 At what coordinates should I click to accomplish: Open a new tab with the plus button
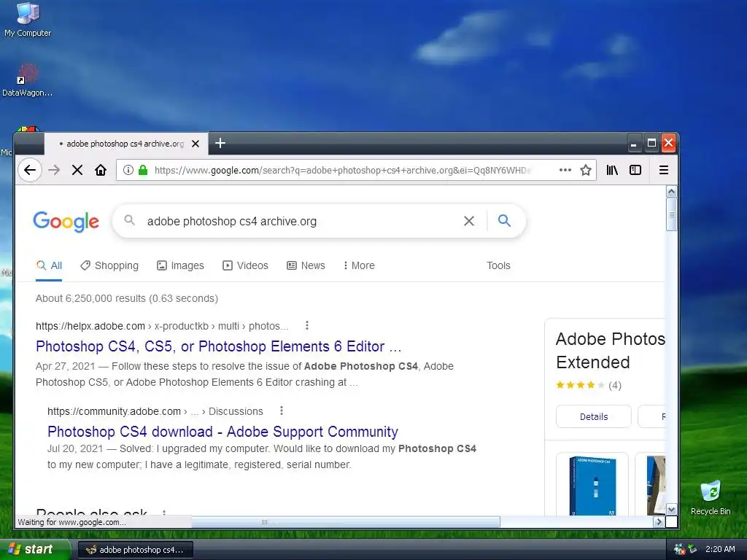(220, 143)
